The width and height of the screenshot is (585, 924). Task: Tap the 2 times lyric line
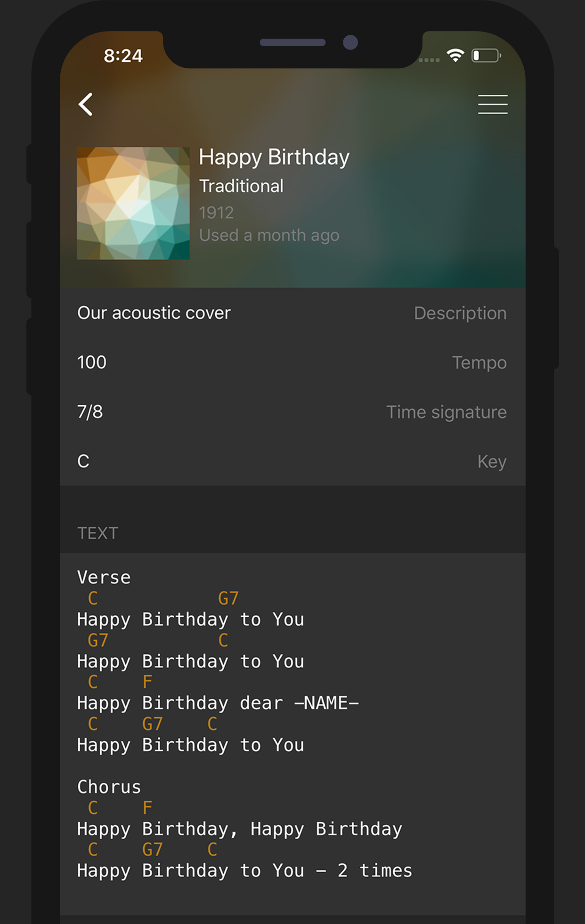coord(244,871)
